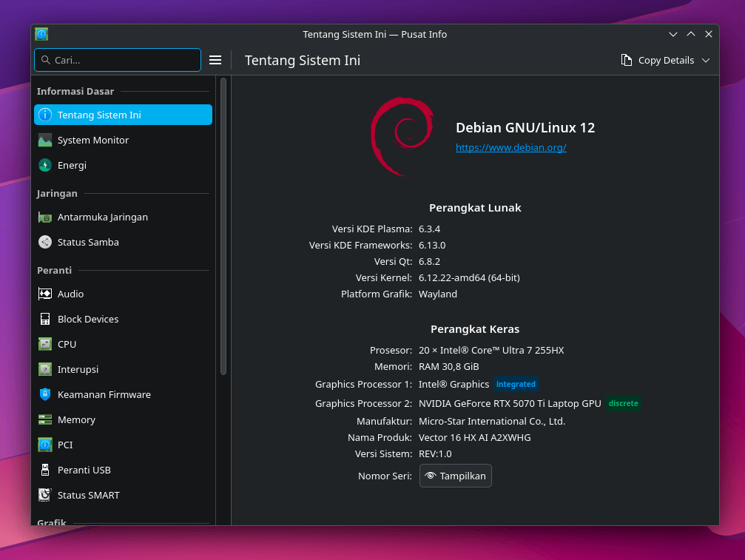Click kernel version 6.12.22-amd64 text

click(469, 278)
